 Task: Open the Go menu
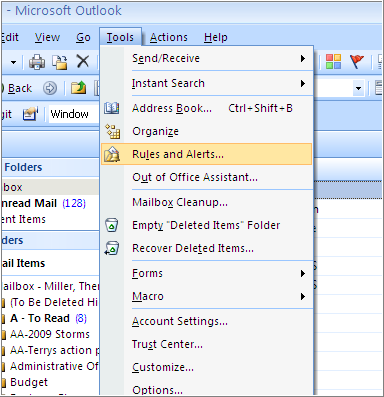coord(83,37)
